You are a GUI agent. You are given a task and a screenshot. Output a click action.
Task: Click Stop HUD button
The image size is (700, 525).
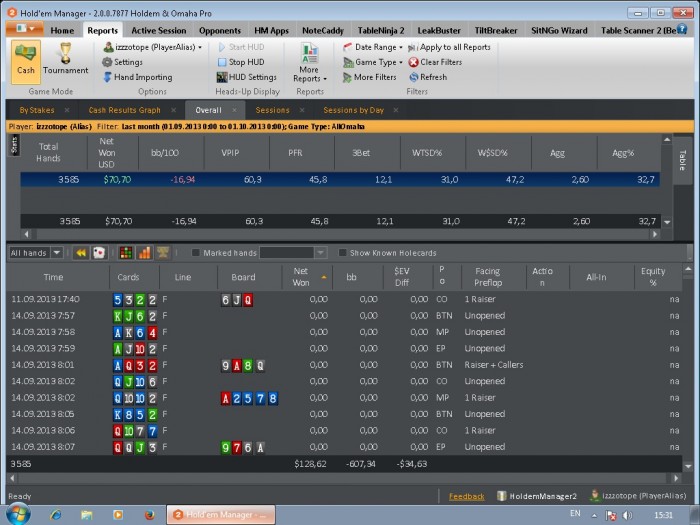[241, 62]
